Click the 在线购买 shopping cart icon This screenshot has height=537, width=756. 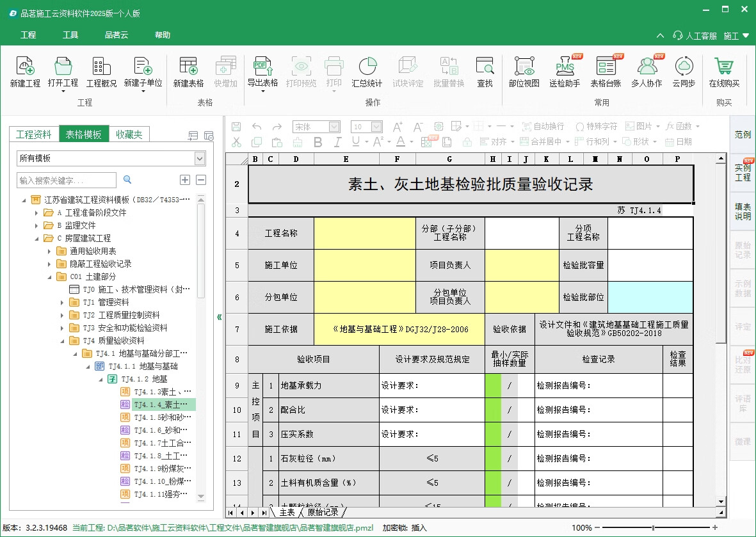pos(724,66)
